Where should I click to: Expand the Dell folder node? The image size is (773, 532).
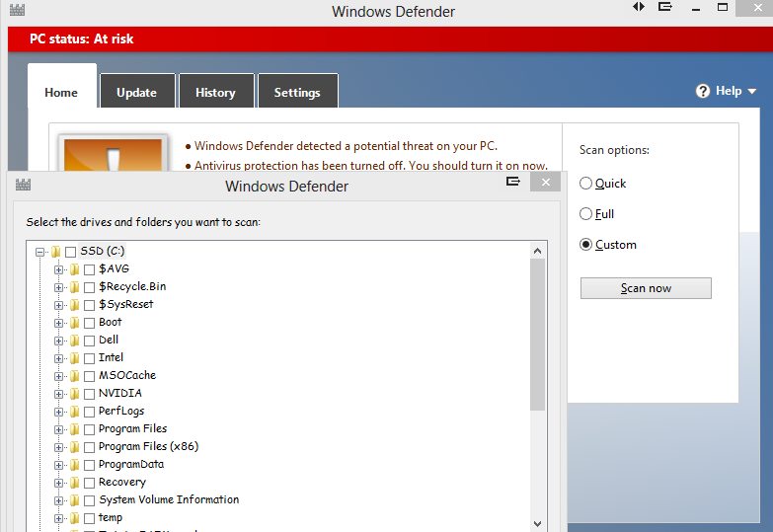[x=58, y=341]
